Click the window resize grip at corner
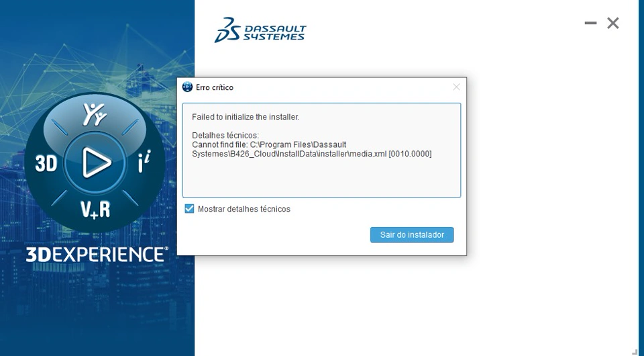 pos(635,351)
